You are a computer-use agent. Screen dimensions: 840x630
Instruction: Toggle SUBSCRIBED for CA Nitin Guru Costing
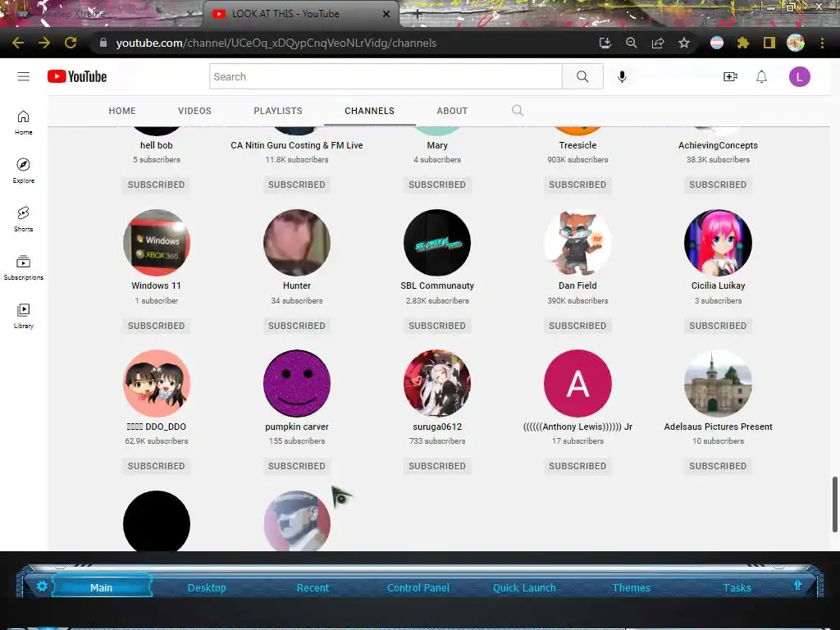(x=296, y=185)
